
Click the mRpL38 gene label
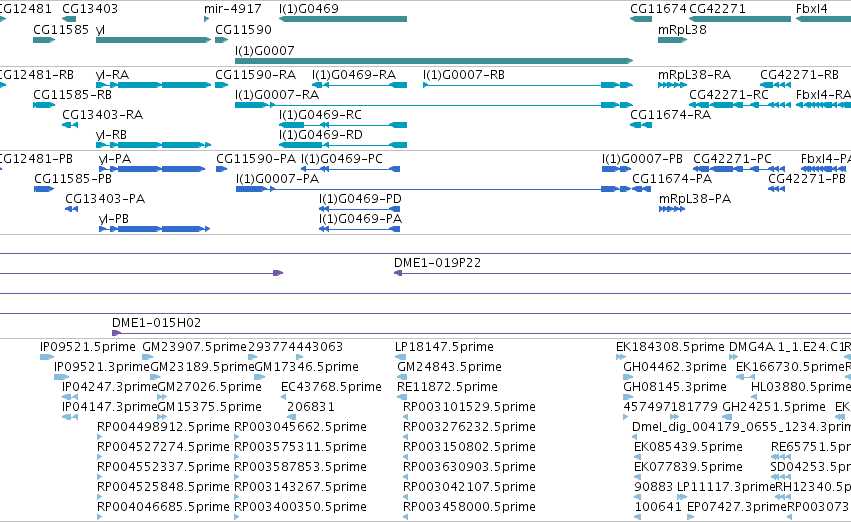pyautogui.click(x=682, y=29)
